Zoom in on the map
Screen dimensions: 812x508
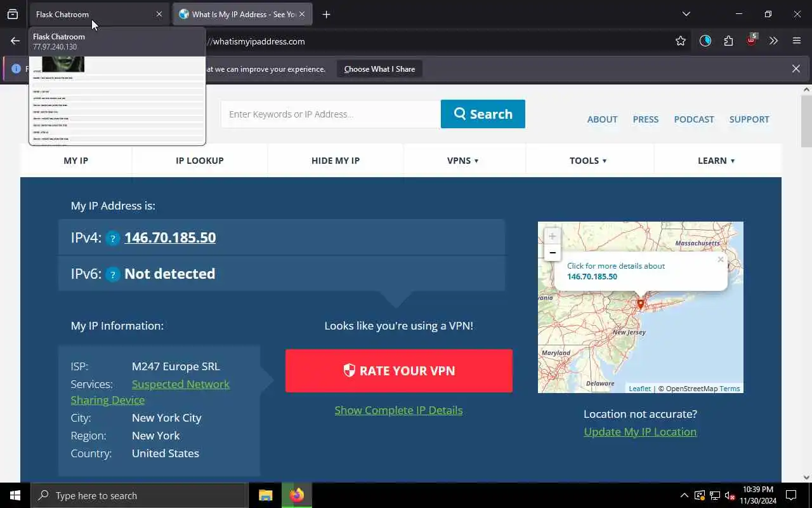pyautogui.click(x=553, y=236)
